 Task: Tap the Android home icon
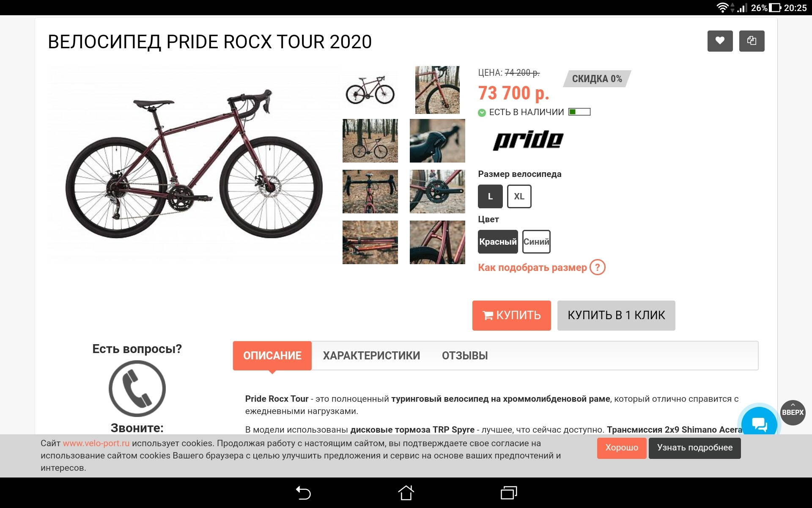[x=406, y=493]
